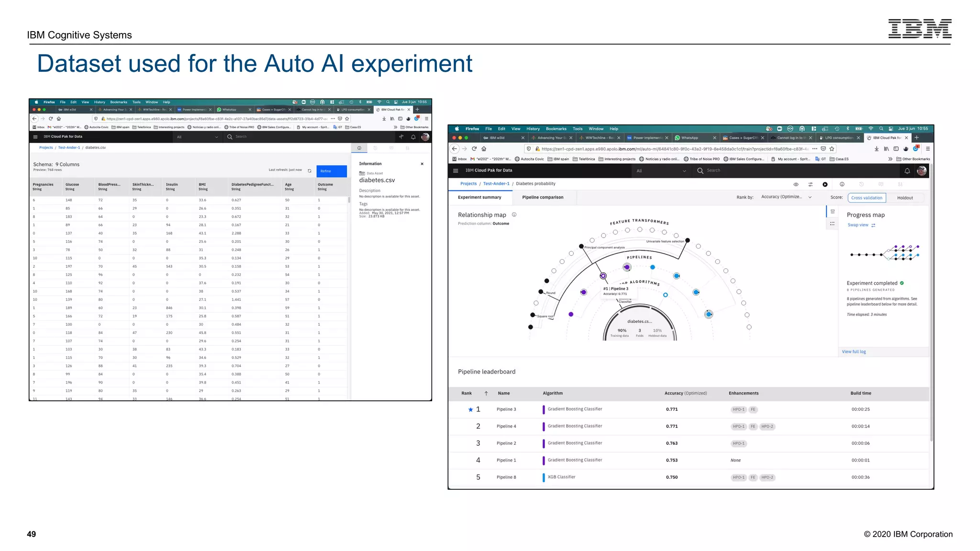Click the swap arrows icon next to Swap view
Screen dimensions: 980x551
[x=873, y=225]
